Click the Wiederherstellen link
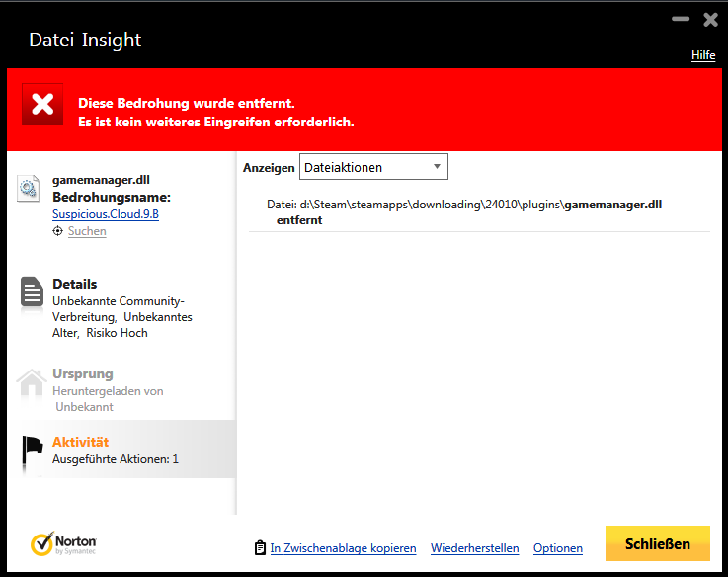The width and height of the screenshot is (728, 577). pos(474,548)
